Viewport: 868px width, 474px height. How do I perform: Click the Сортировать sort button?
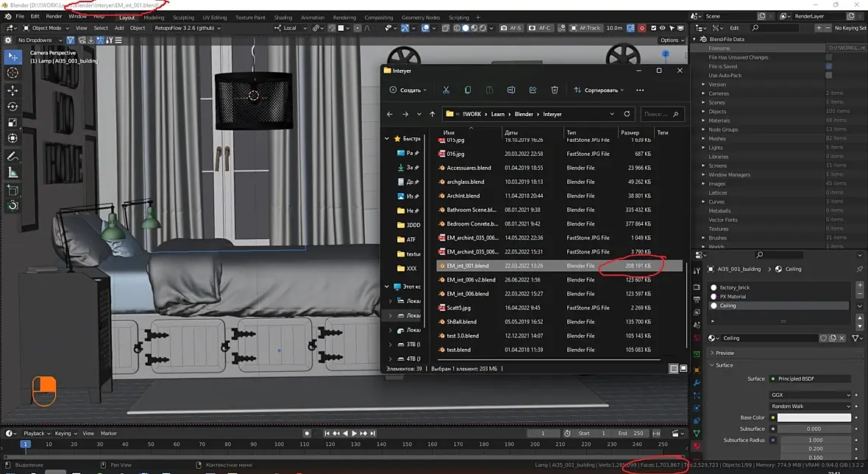coord(598,90)
